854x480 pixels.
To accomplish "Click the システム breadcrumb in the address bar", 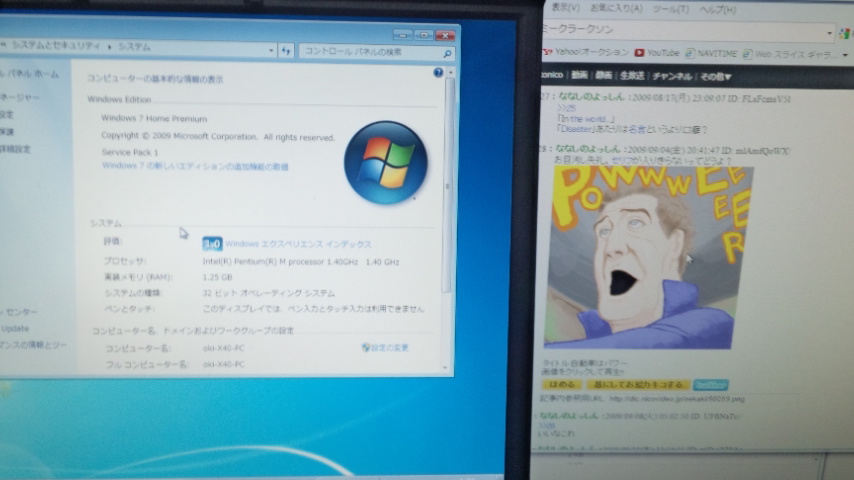I will [x=134, y=47].
